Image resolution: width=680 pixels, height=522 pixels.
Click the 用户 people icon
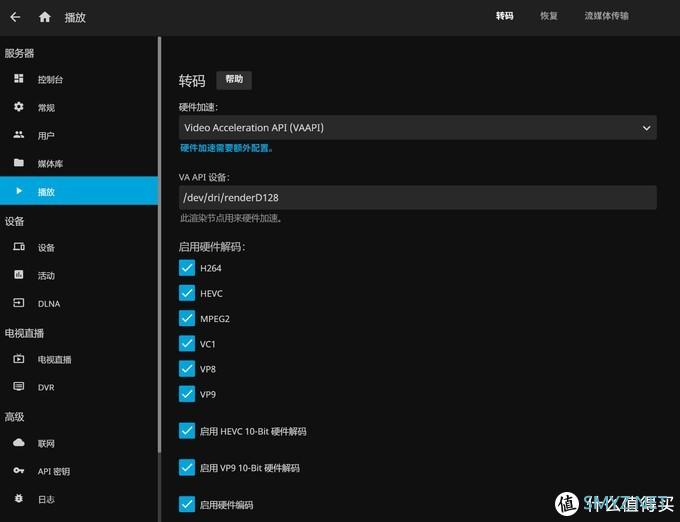point(19,134)
